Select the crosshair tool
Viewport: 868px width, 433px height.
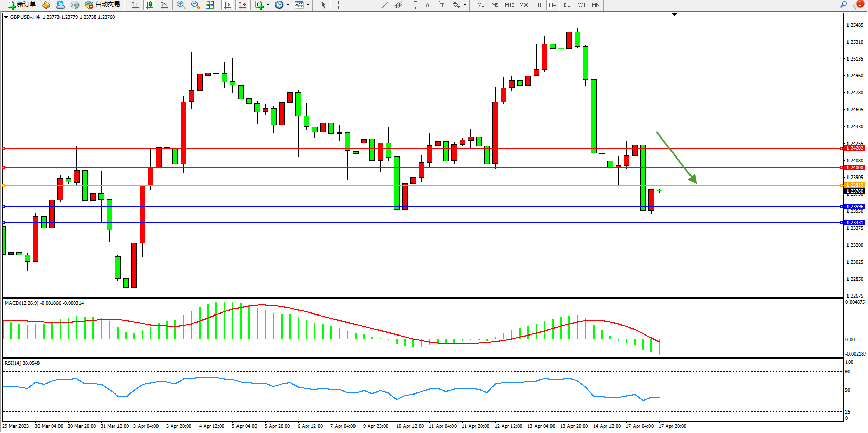pos(339,5)
